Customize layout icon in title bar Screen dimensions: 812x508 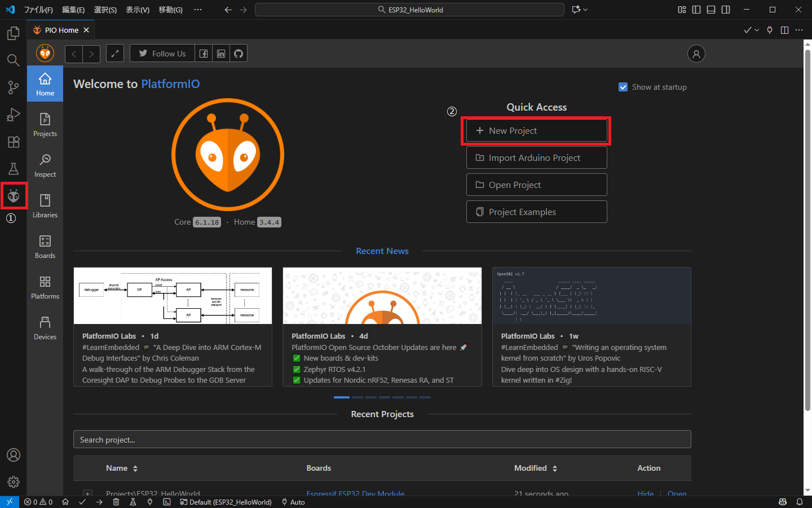[682, 10]
